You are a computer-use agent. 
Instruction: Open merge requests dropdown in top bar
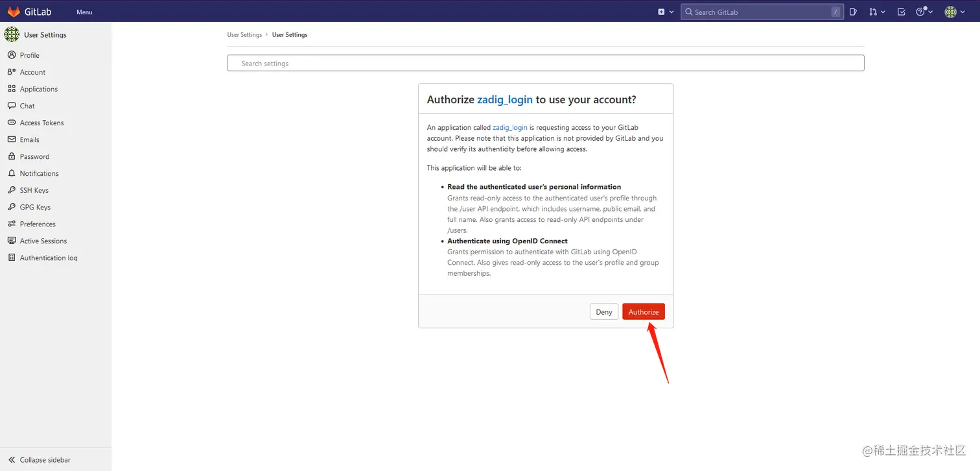click(x=876, y=12)
